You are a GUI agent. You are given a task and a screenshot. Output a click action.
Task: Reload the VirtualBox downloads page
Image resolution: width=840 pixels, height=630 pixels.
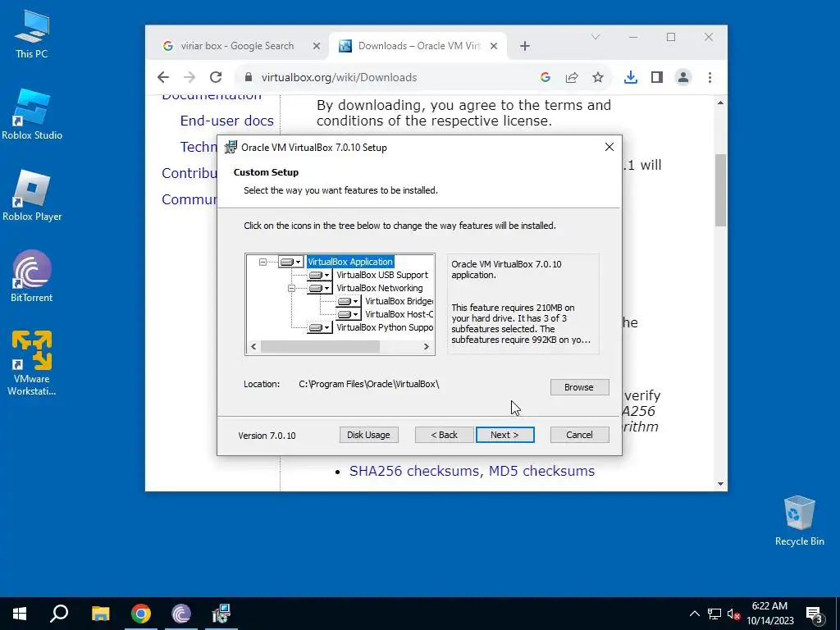click(216, 77)
